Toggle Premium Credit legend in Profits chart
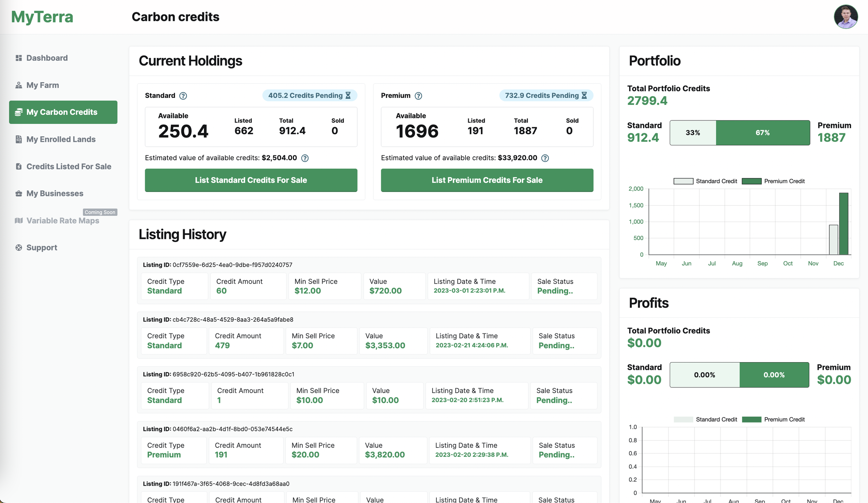This screenshot has width=868, height=503. click(x=773, y=420)
